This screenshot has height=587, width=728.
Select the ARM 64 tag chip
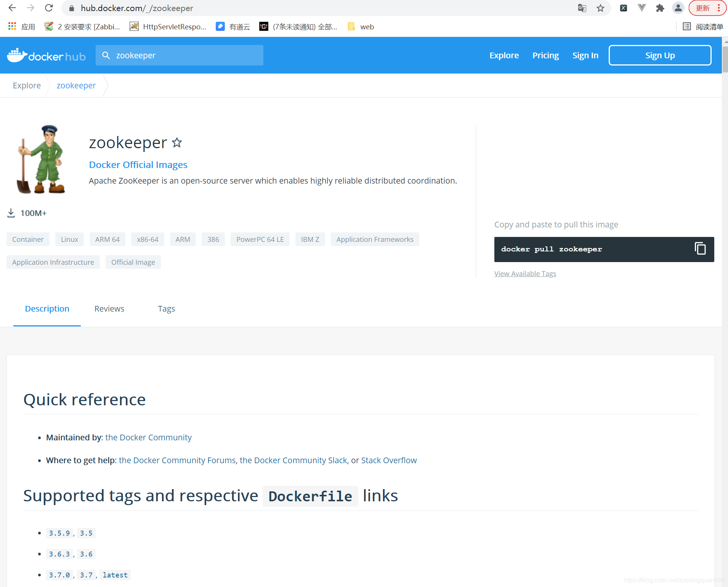[x=107, y=239]
